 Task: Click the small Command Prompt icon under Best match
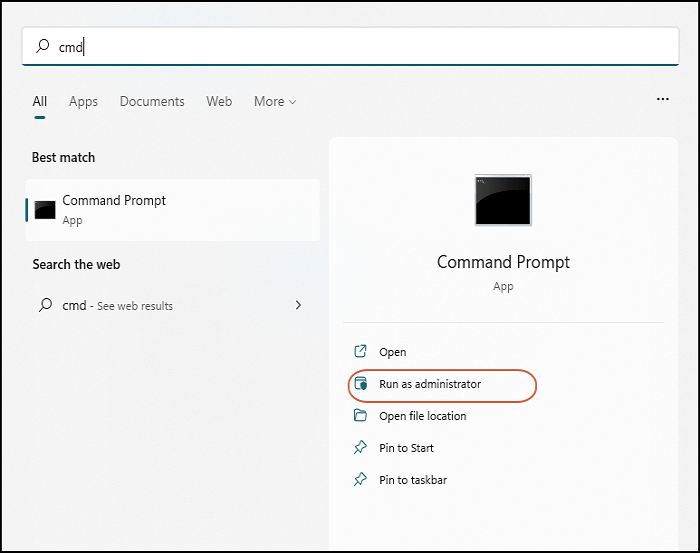(45, 210)
